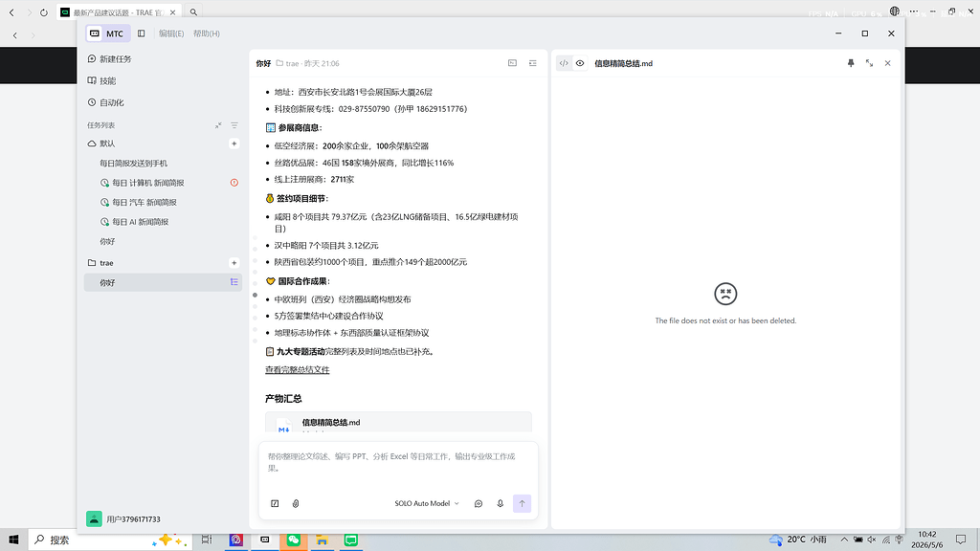This screenshot has width=980, height=551.
Task: Collapse all task groups via the arrows icon
Action: tap(218, 125)
